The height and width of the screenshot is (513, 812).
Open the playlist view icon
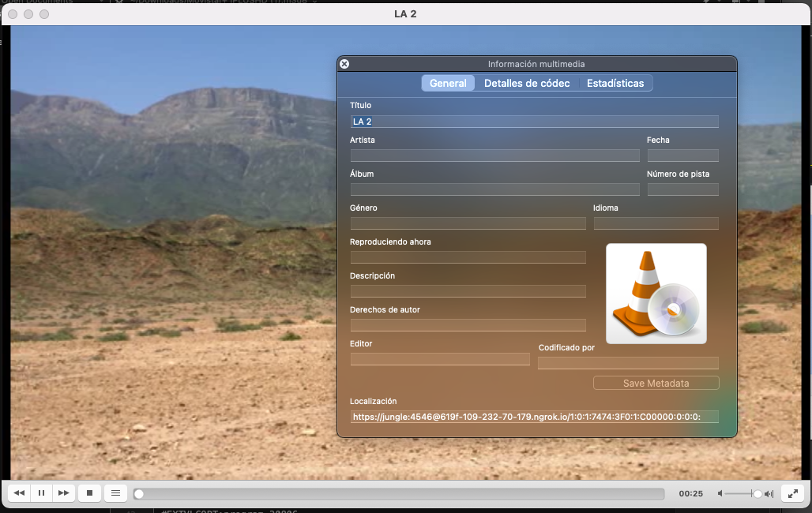[x=115, y=493]
